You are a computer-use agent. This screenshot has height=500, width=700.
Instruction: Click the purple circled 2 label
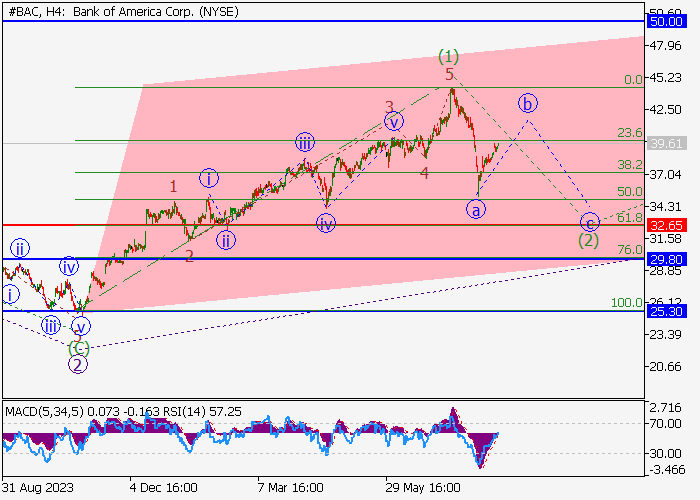(78, 364)
